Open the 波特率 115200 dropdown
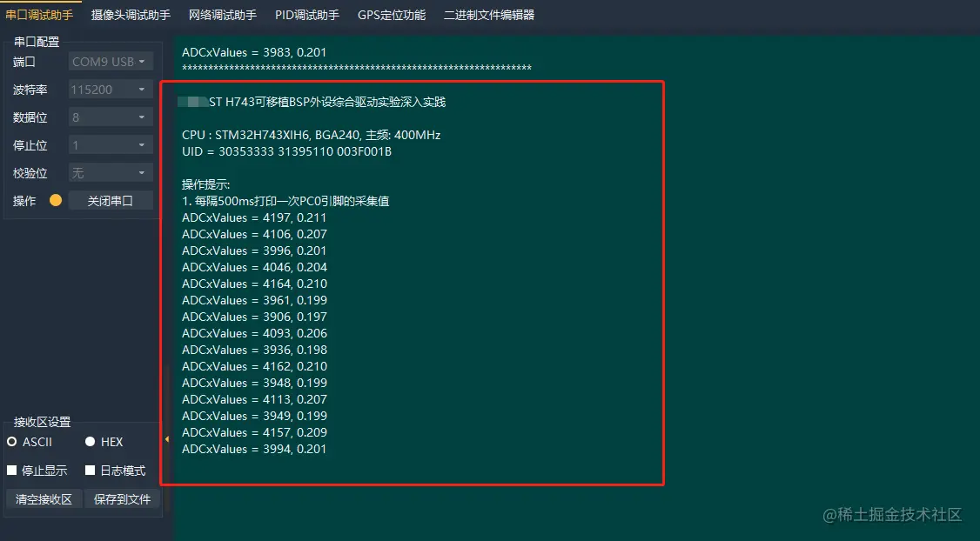The width and height of the screenshot is (980, 541). pyautogui.click(x=110, y=90)
